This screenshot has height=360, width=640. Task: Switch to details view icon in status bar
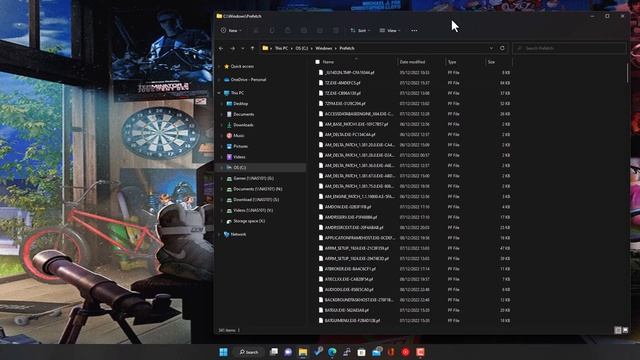(618, 330)
